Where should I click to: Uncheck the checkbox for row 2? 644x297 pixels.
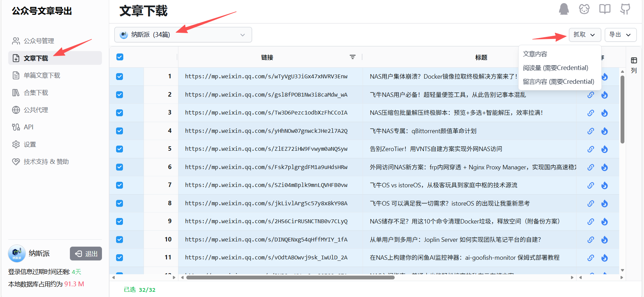click(x=120, y=95)
